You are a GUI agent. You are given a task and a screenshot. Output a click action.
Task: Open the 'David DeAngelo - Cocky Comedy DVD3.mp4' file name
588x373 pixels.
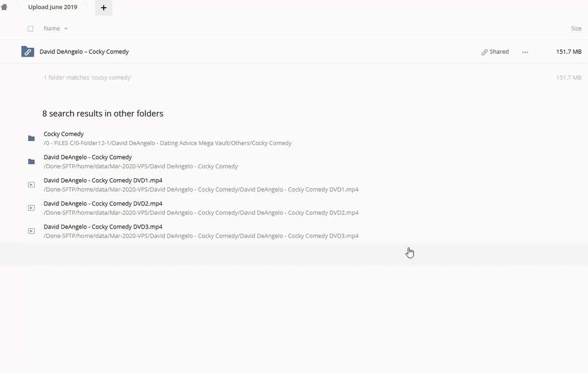tap(103, 227)
